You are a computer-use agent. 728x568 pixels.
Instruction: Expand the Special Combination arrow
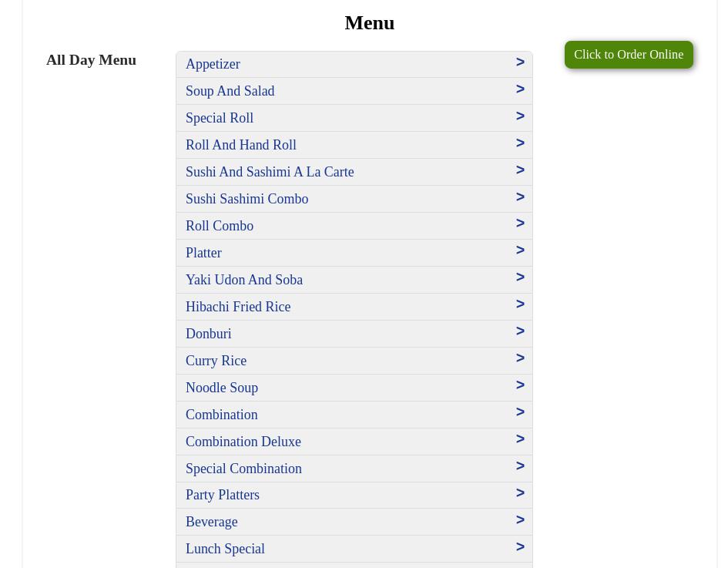[x=520, y=466]
